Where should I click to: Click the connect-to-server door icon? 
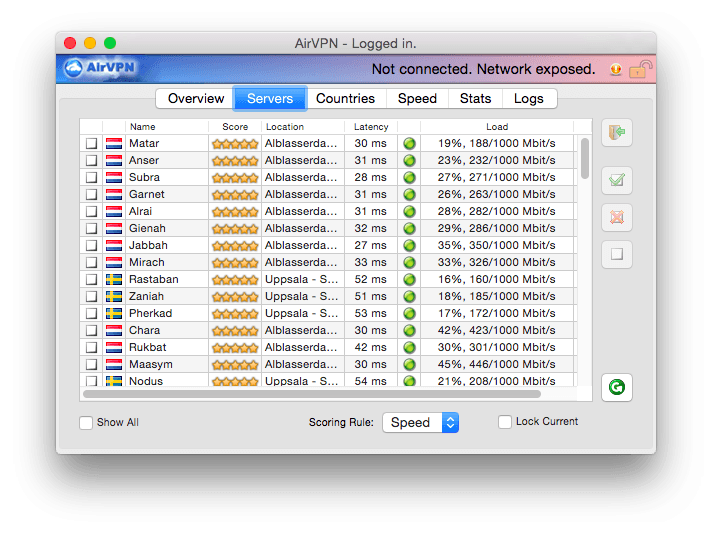pyautogui.click(x=617, y=132)
